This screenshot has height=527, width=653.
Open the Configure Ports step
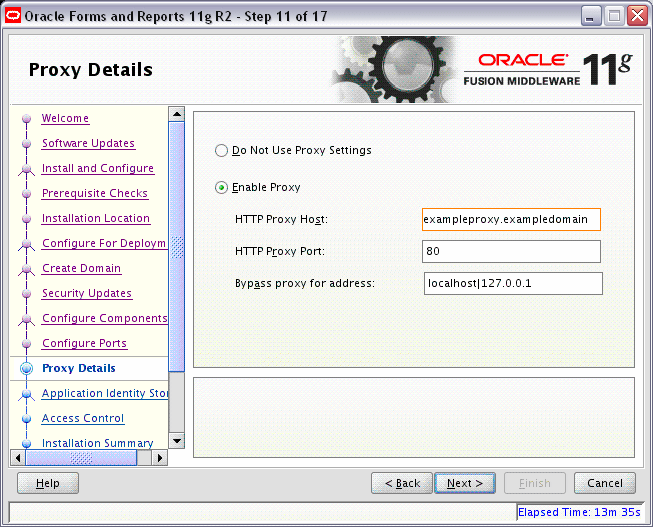85,343
